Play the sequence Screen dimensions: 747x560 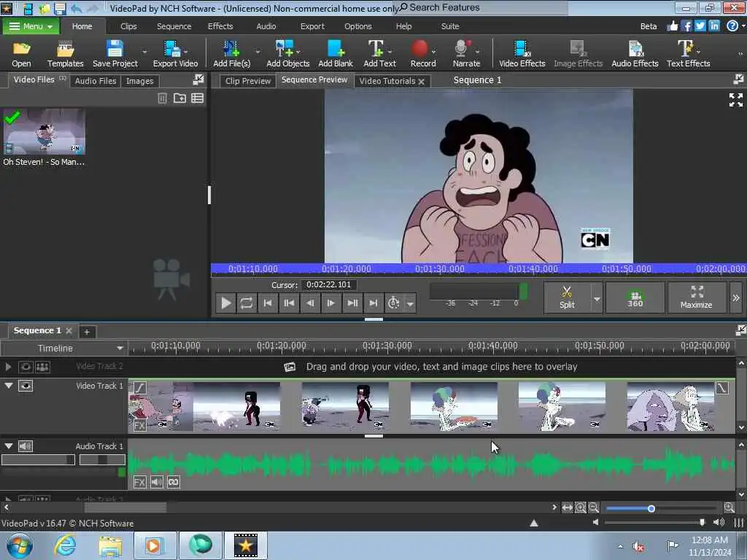(x=226, y=303)
